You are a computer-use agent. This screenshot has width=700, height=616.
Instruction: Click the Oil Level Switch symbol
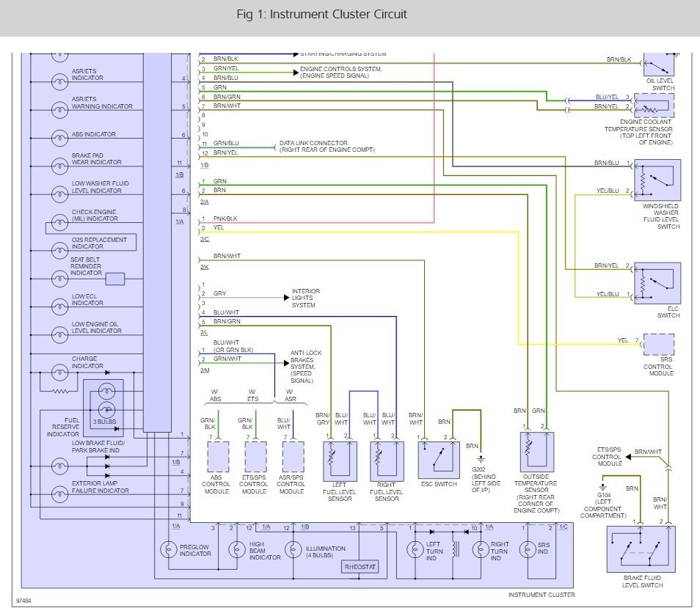(659, 65)
